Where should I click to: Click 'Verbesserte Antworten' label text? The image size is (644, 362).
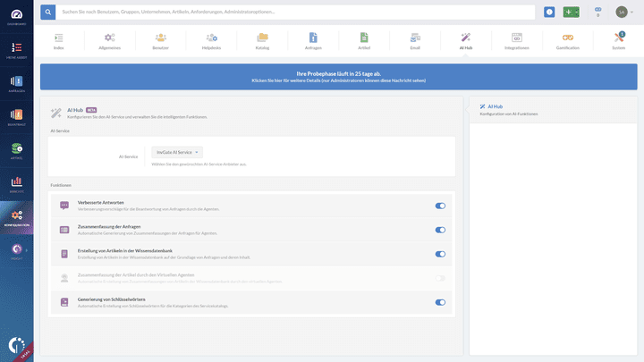click(x=100, y=202)
